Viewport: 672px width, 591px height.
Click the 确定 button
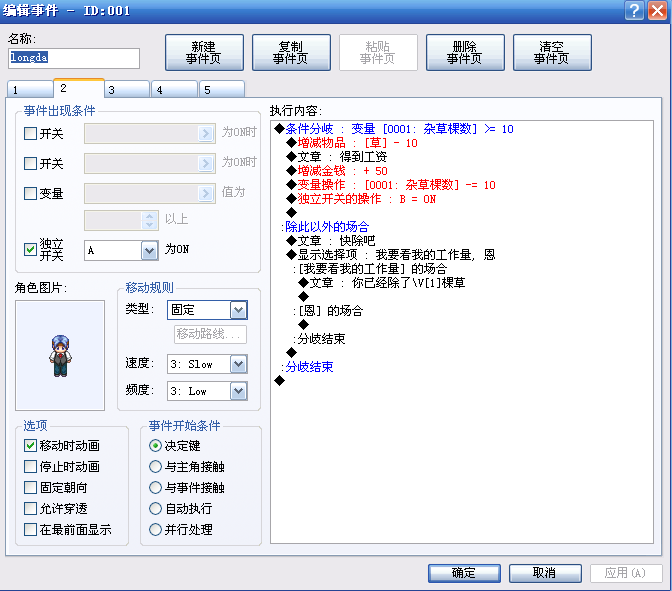(464, 573)
